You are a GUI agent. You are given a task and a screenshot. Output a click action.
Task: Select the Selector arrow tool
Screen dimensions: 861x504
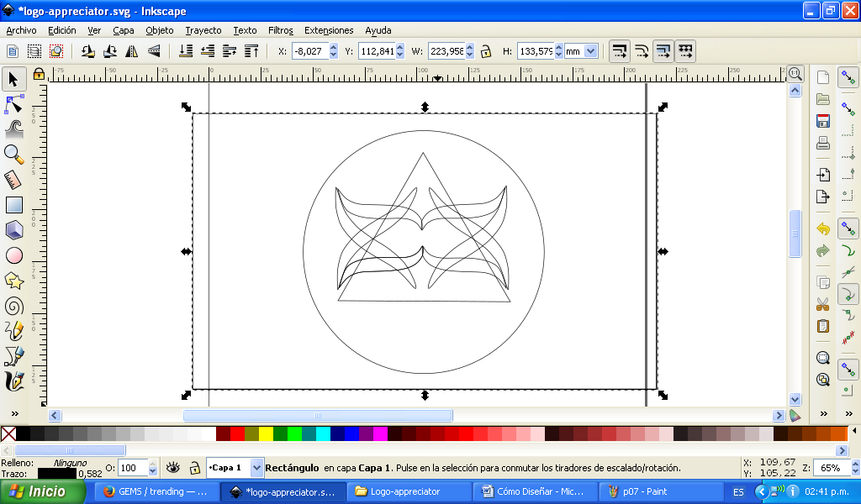click(13, 80)
